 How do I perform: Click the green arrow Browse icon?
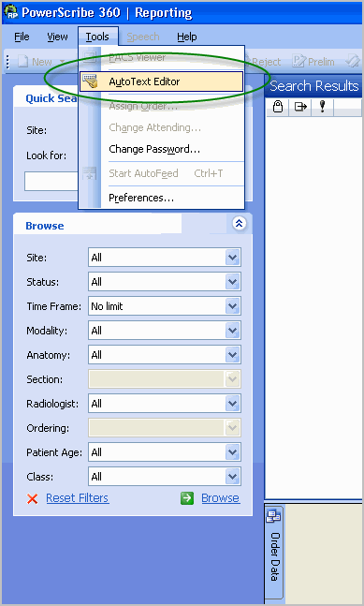point(187,498)
